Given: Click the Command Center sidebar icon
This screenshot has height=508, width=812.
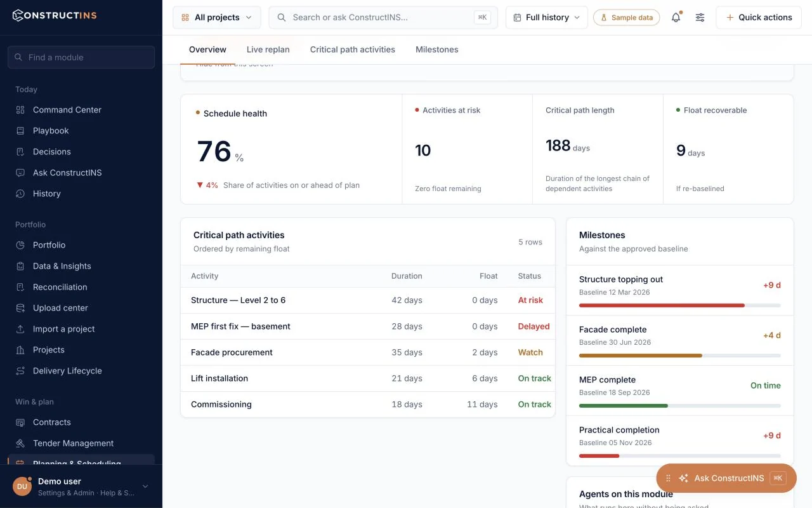Looking at the screenshot, I should pyautogui.click(x=20, y=110).
